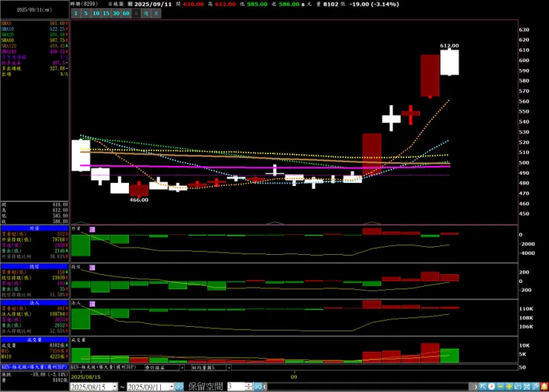Image resolution: width=549 pixels, height=392 pixels.
Task: Click the SMA20 value 501.18
Action: (58, 35)
